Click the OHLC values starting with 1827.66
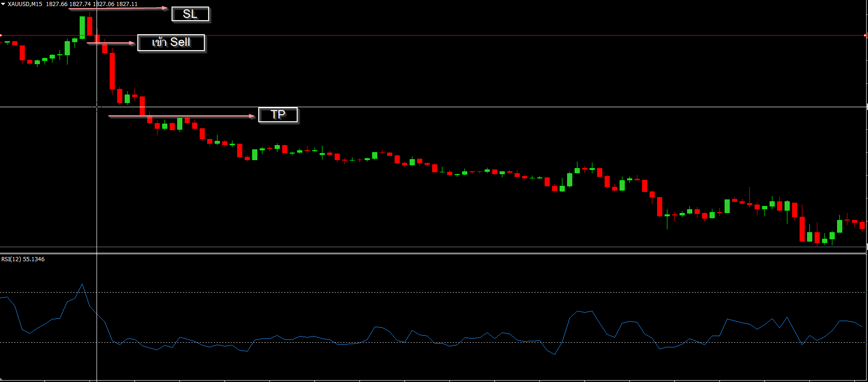 92,4
